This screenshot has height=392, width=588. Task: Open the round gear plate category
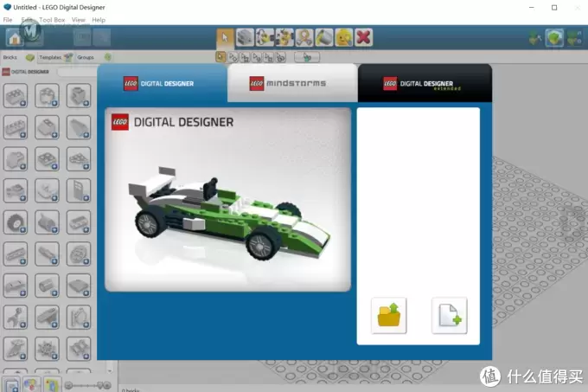pyautogui.click(x=79, y=254)
